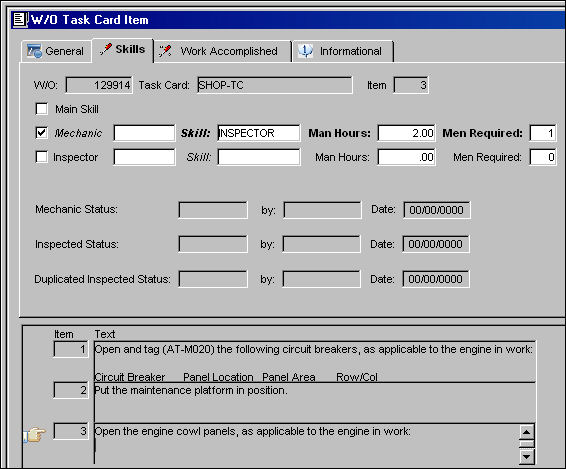Click the 'Panel Location' column text
The image size is (566, 469).
218,377
